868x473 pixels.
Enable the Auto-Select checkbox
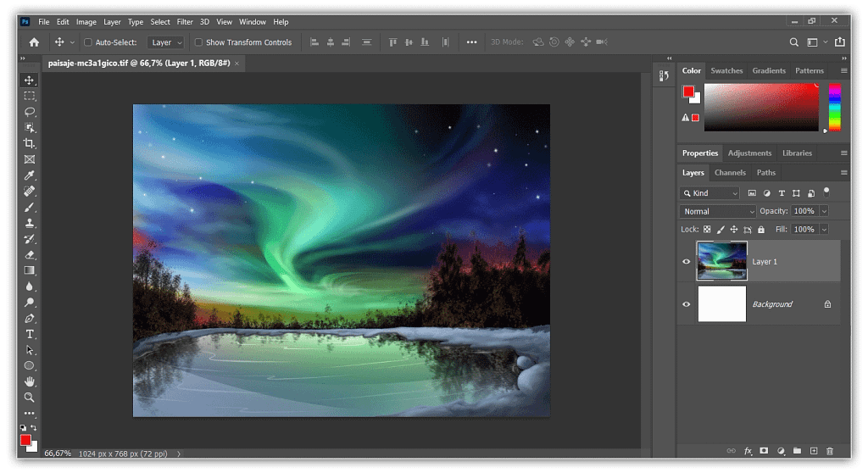tap(87, 42)
